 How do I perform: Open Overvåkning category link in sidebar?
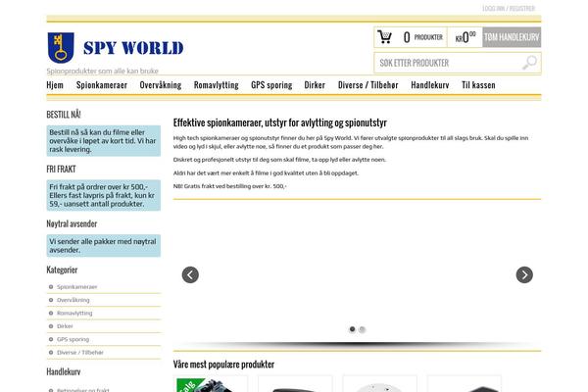point(73,300)
